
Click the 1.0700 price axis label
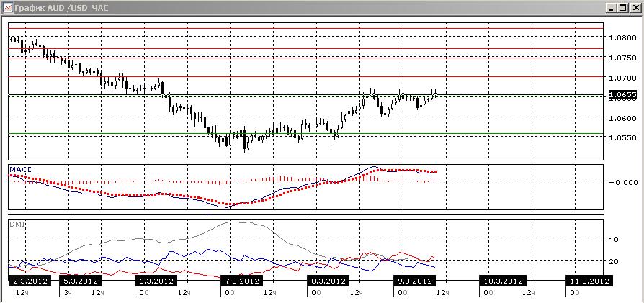tap(623, 78)
